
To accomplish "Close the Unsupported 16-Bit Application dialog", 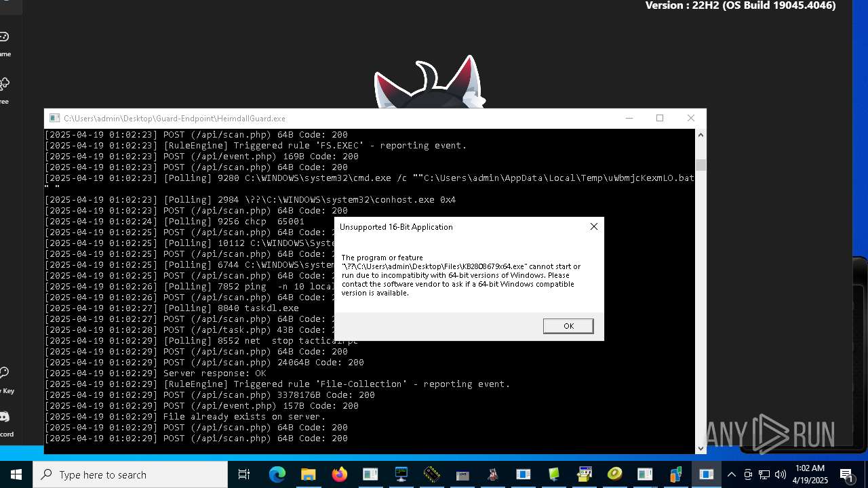I will pos(594,226).
